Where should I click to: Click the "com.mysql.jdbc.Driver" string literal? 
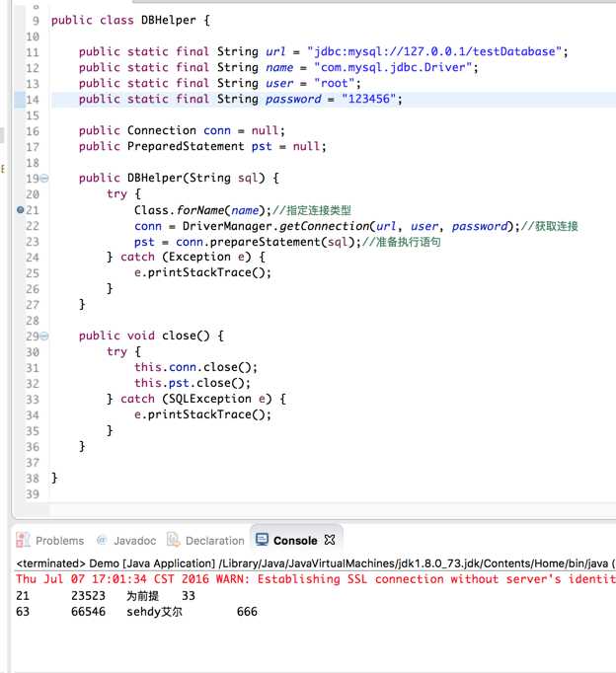393,67
